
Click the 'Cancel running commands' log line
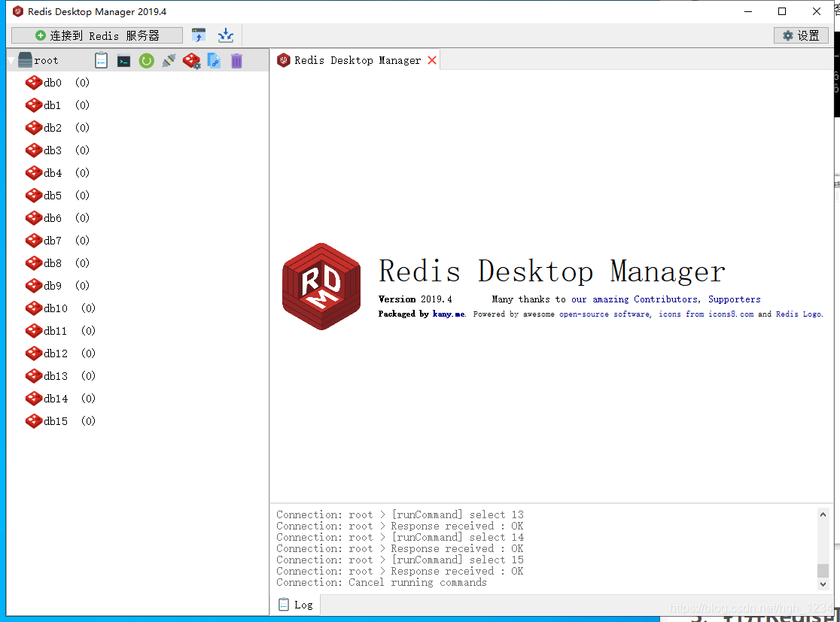pos(382,582)
